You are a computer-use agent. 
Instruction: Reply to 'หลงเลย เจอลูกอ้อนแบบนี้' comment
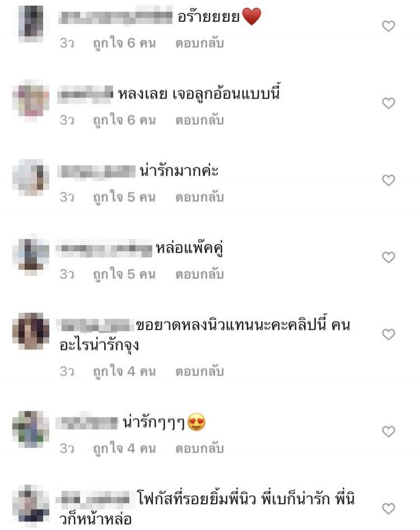(199, 120)
